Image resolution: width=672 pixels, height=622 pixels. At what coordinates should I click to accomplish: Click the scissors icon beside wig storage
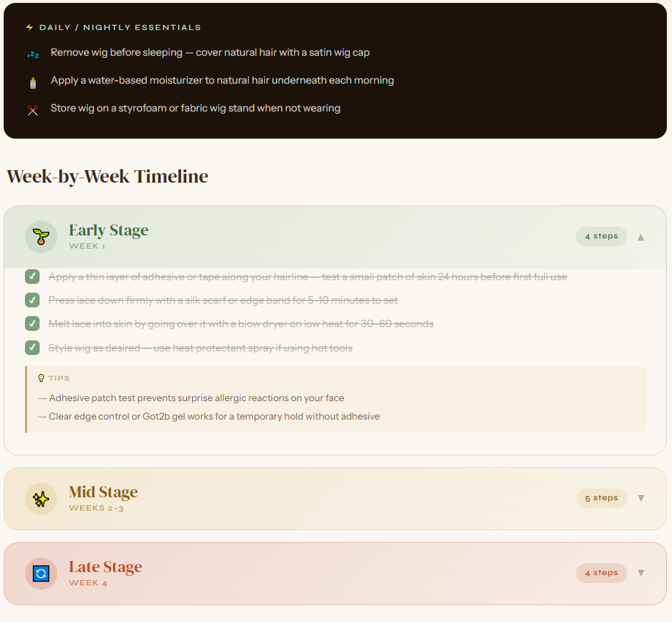[x=32, y=109]
